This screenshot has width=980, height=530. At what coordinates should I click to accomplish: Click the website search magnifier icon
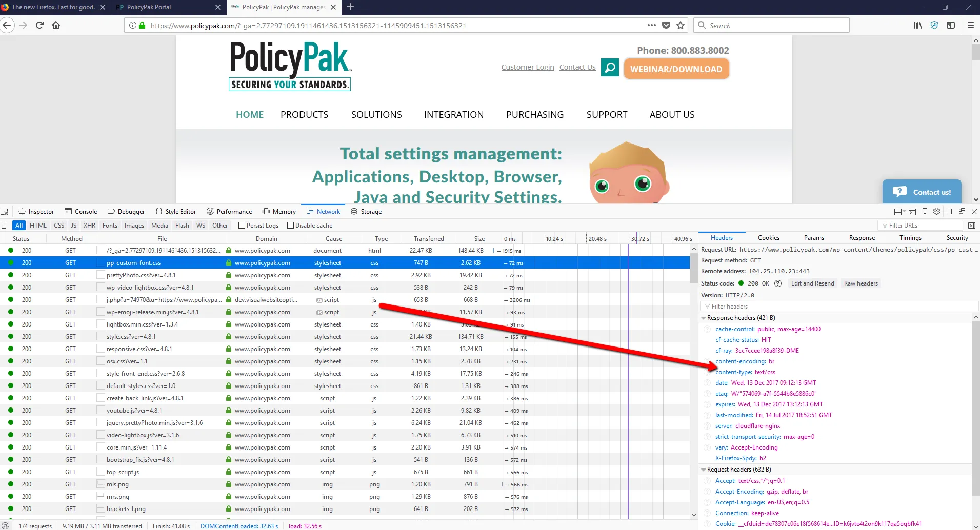pyautogui.click(x=610, y=68)
